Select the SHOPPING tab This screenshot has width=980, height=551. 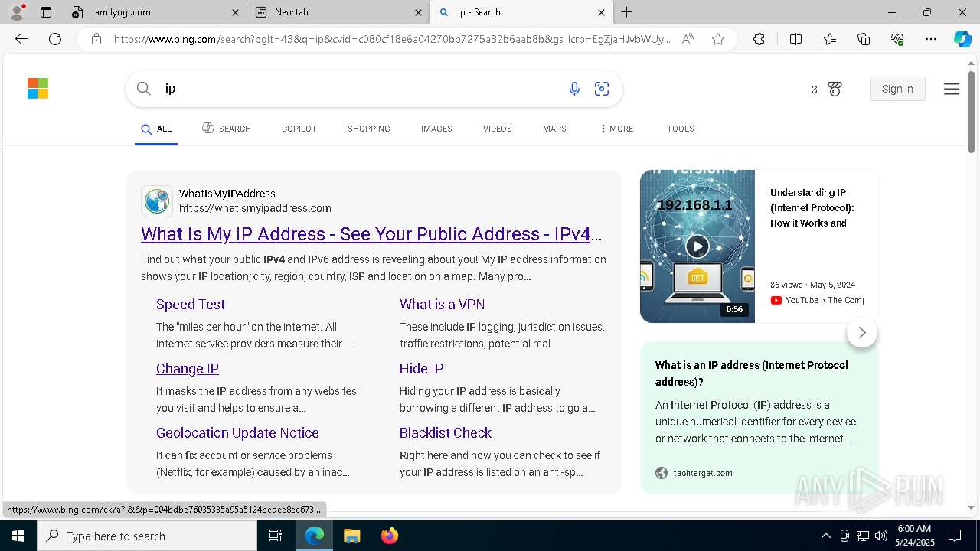369,129
